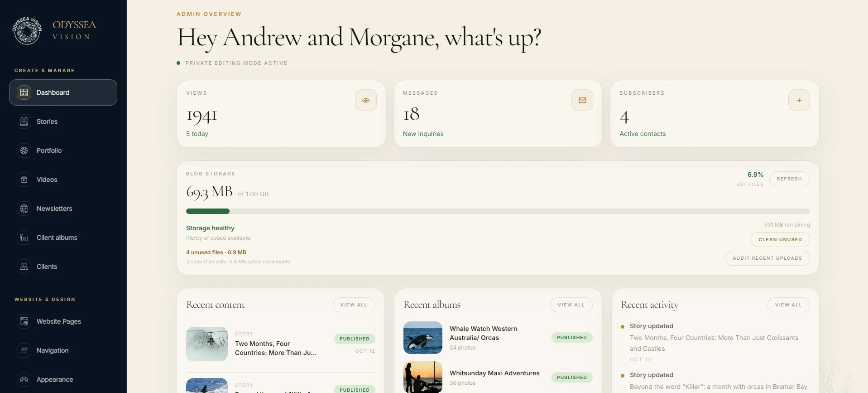
Task: Open Whale Watch Western Australia/ Orcas album
Action: [x=484, y=333]
